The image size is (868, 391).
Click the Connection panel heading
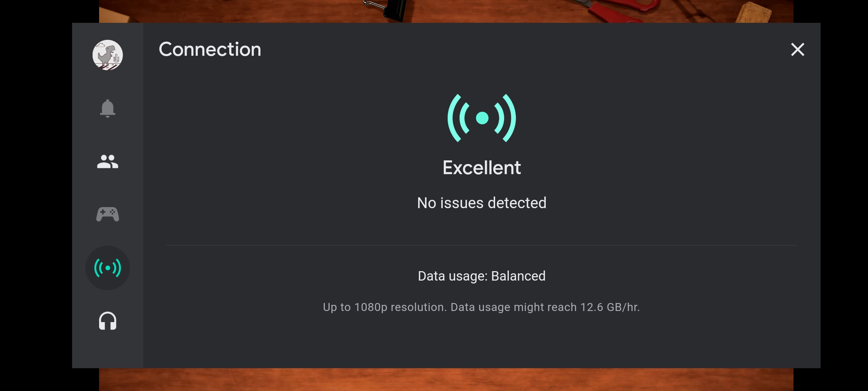tap(210, 49)
